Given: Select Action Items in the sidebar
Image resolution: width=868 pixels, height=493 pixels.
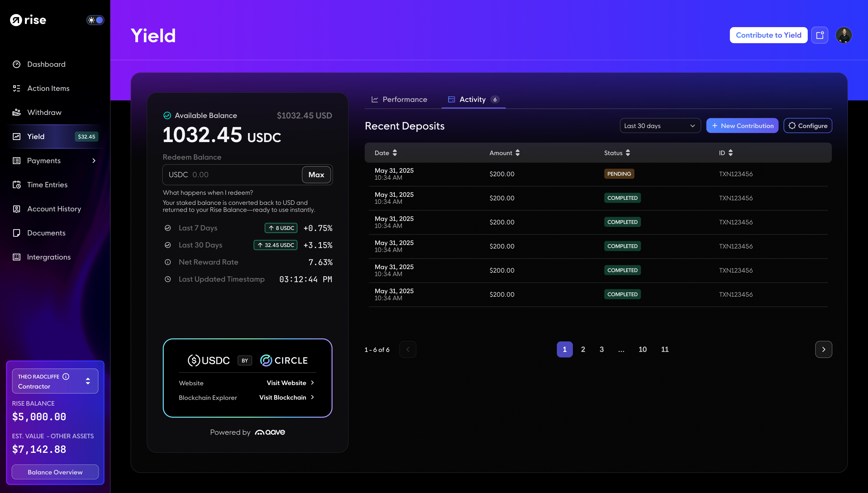Looking at the screenshot, I should tap(48, 88).
